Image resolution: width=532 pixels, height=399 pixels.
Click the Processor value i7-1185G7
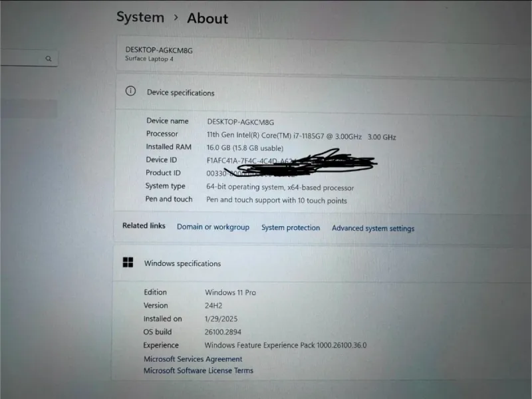(x=301, y=136)
